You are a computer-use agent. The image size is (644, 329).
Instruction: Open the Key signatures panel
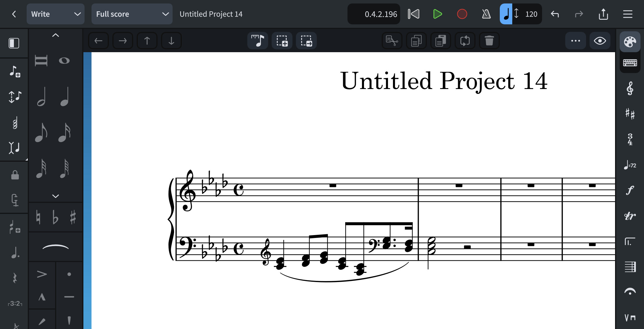630,114
